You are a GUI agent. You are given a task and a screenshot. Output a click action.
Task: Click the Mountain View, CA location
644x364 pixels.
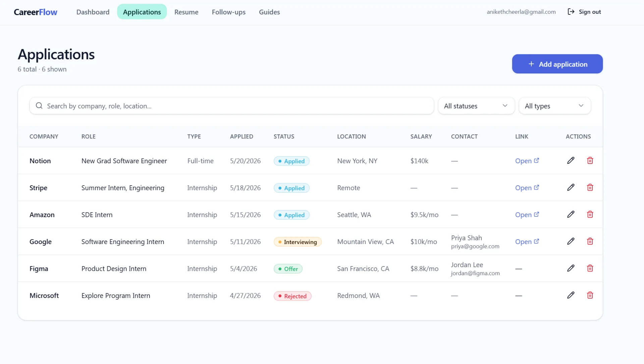[365, 242]
